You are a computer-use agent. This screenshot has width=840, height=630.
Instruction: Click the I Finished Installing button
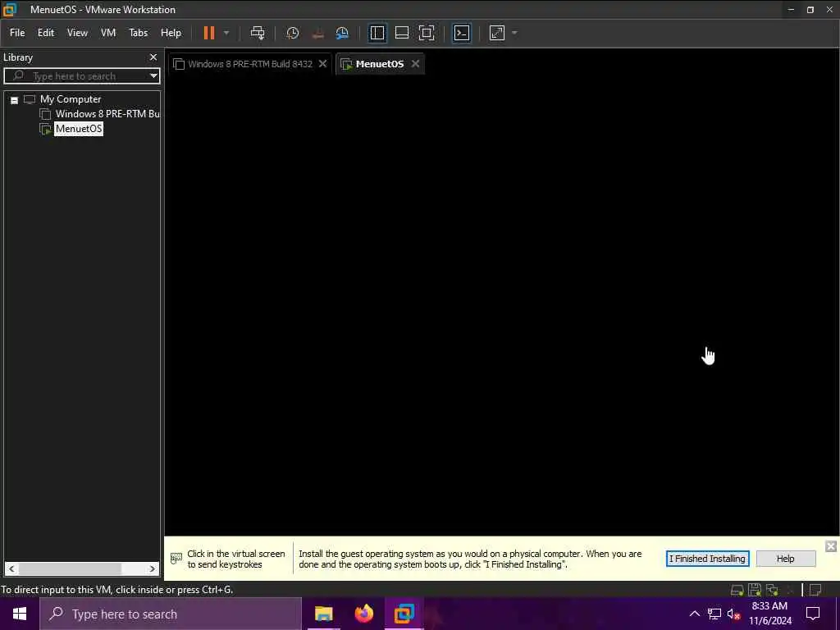707,558
